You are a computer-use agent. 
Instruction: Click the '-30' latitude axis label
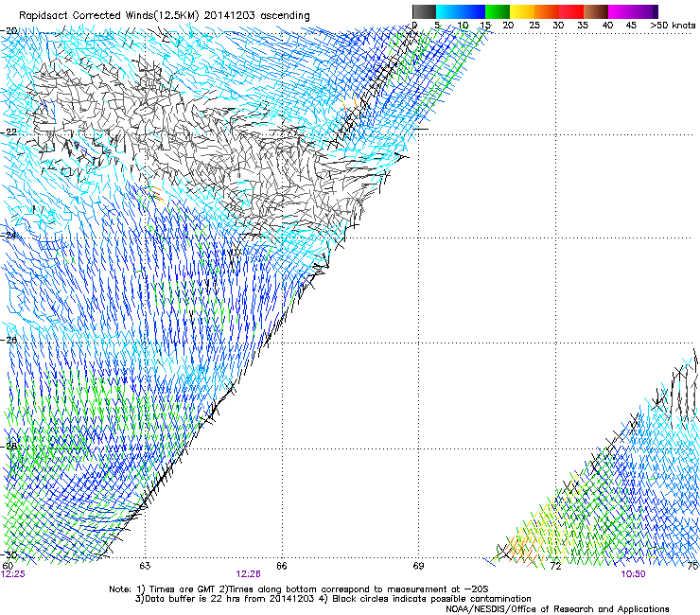(9, 554)
